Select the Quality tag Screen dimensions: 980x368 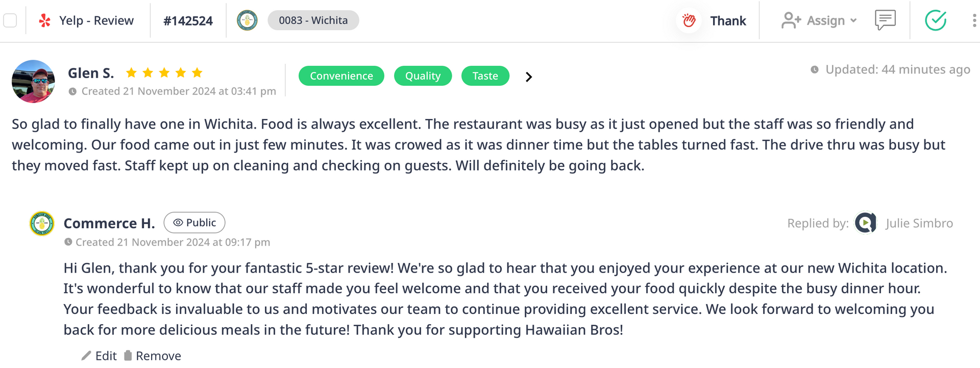tap(423, 76)
